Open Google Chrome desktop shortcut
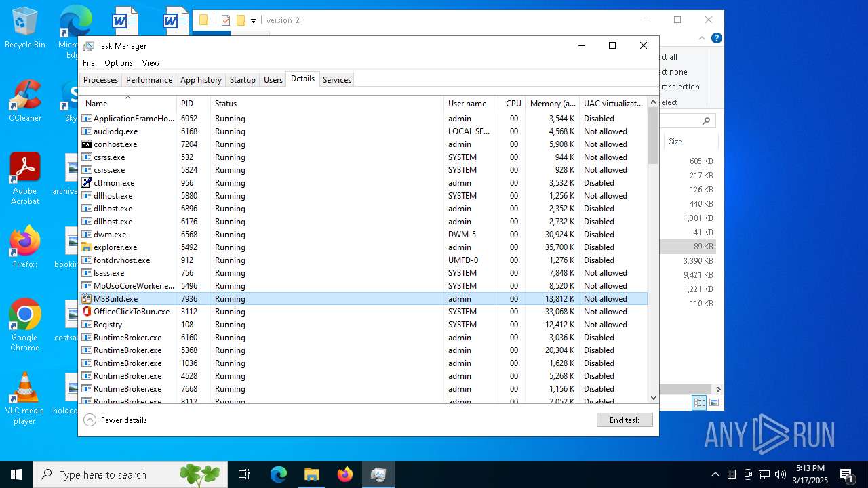 25,325
